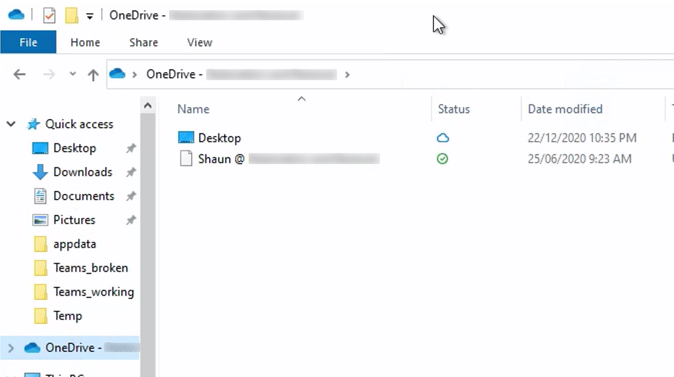Click the New folder quick access toolbar icon
Screen dimensions: 674x377
[x=71, y=15]
